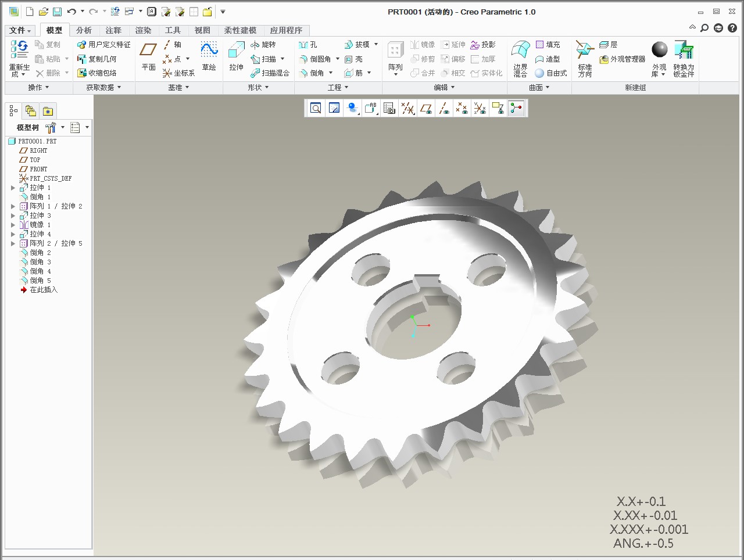This screenshot has width=744, height=560.
Task: Click the Pattern (阵列) tool
Action: 395,59
